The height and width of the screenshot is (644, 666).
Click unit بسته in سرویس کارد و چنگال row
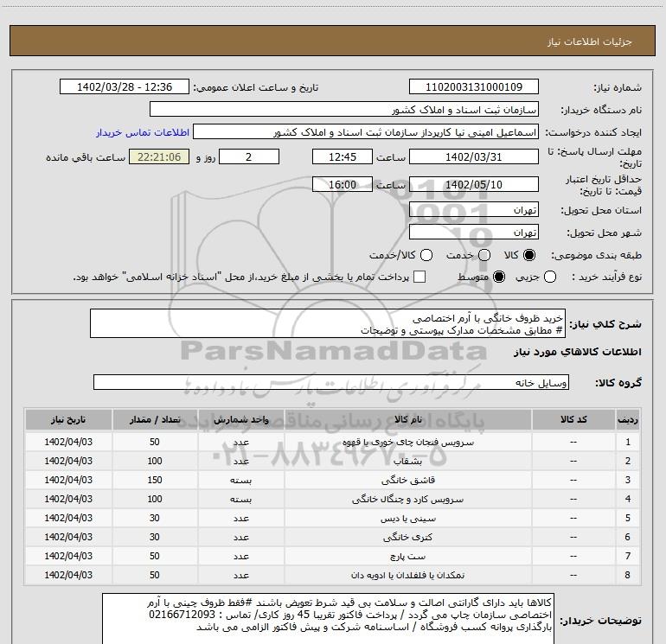pyautogui.click(x=240, y=500)
